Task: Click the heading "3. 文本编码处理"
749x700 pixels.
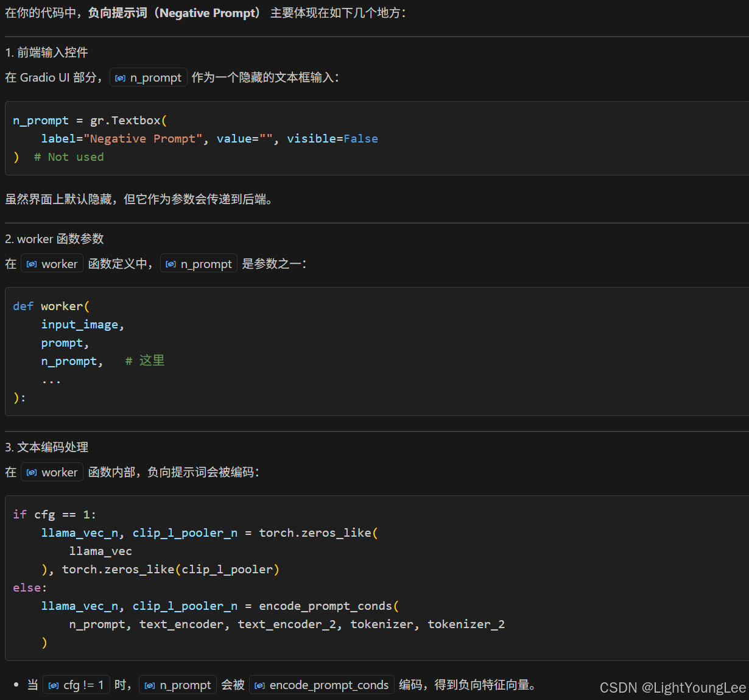Action: [x=47, y=447]
